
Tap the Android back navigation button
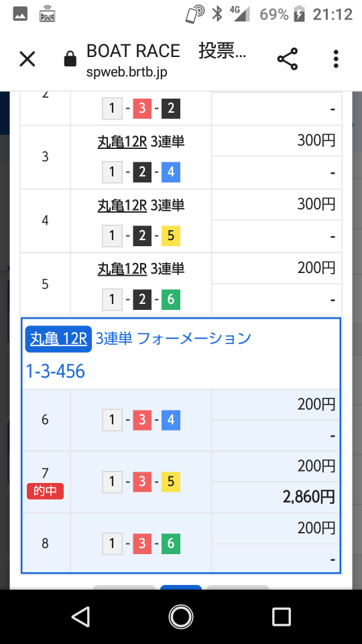[x=81, y=616]
